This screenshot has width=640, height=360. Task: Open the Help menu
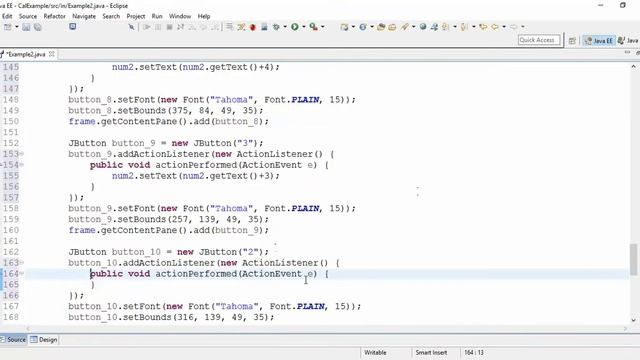204,16
